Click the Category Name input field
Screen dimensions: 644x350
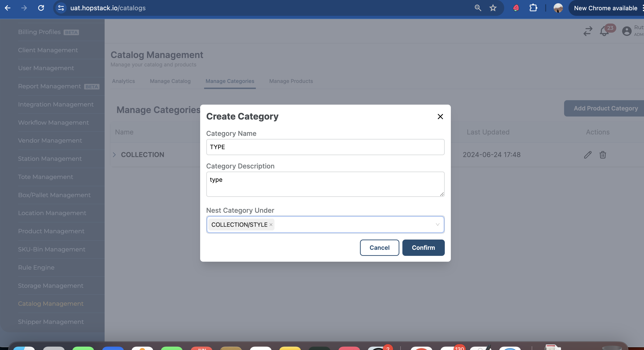325,147
